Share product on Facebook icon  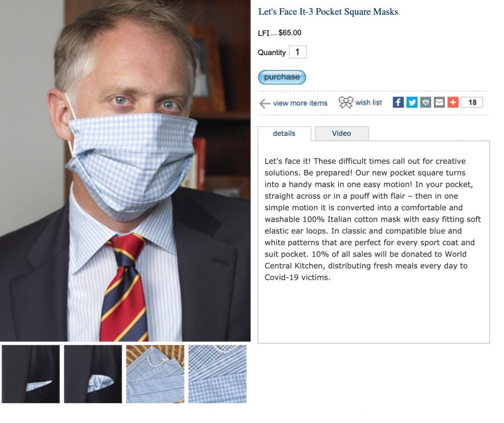[x=398, y=102]
